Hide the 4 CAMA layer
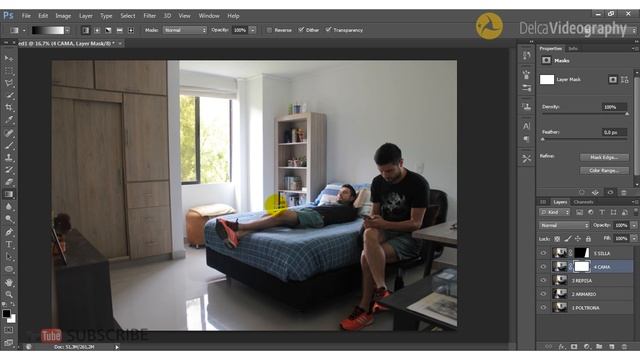 pyautogui.click(x=543, y=267)
